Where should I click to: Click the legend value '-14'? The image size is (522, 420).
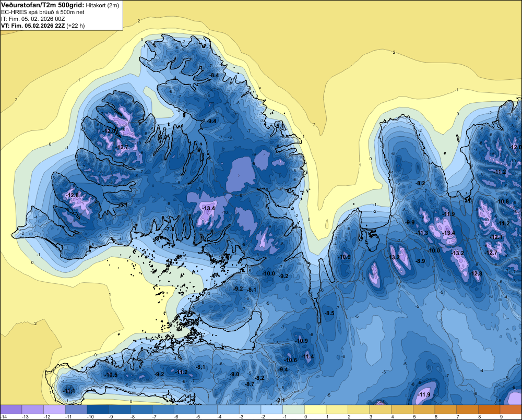coord(3,417)
